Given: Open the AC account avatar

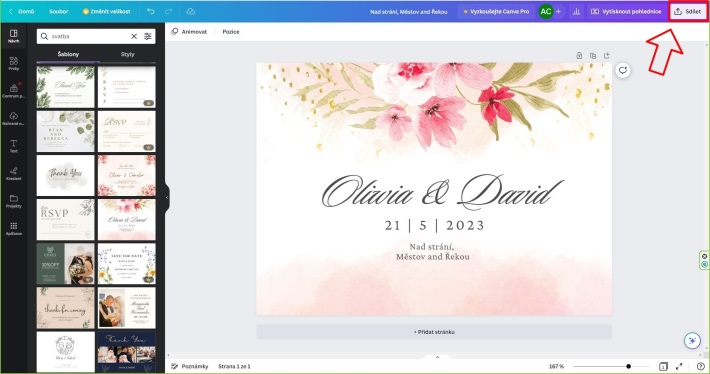Looking at the screenshot, I should coord(546,11).
